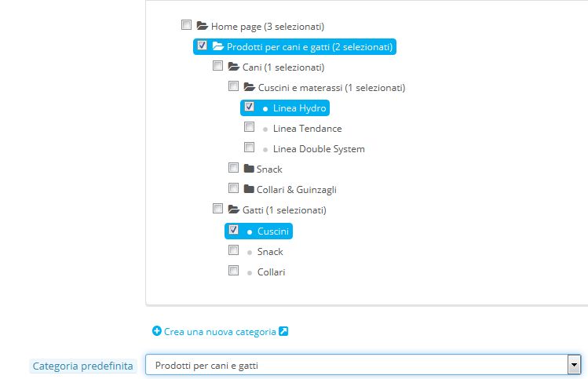This screenshot has width=588, height=379.
Task: Click the Collari & Guinzagli folder icon
Action: pos(249,188)
